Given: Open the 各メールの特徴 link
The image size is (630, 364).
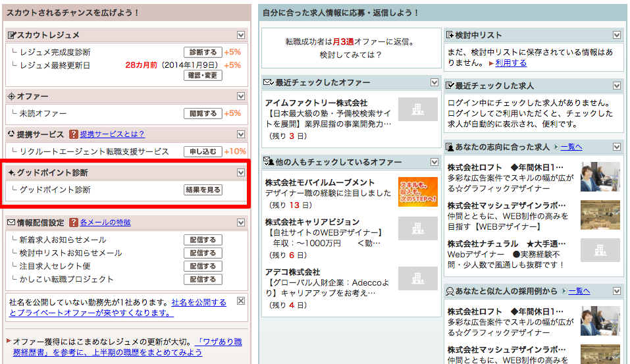Looking at the screenshot, I should click(x=105, y=222).
